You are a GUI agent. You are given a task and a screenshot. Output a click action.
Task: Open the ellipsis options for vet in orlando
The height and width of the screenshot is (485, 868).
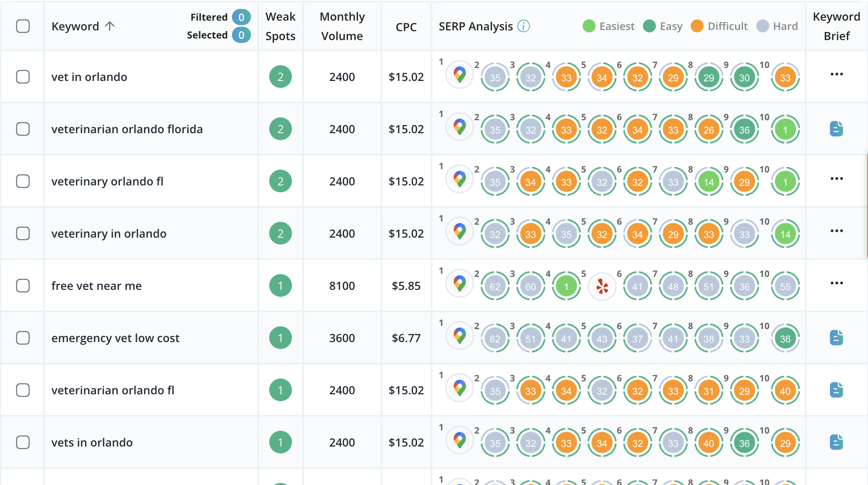click(x=836, y=74)
